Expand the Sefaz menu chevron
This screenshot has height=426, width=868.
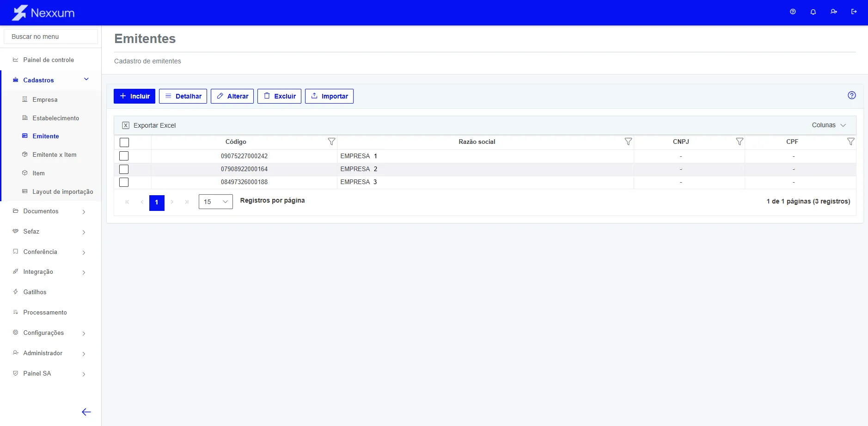point(84,232)
